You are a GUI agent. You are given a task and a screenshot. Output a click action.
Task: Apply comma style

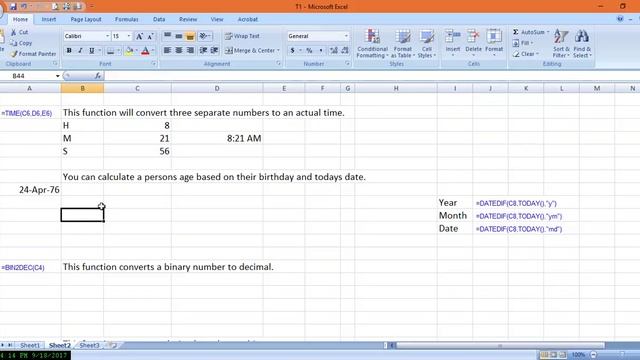pyautogui.click(x=321, y=51)
